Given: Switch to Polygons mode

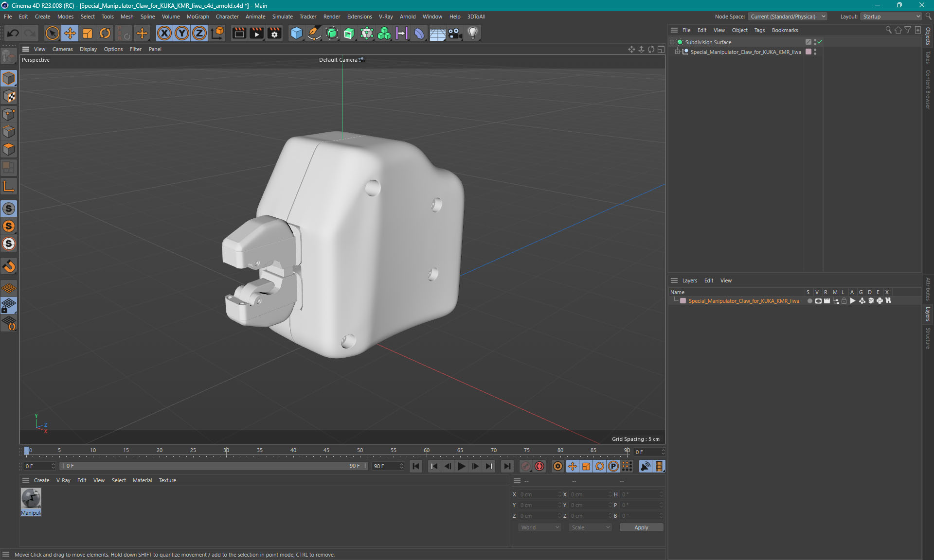Looking at the screenshot, I should coord(9,149).
